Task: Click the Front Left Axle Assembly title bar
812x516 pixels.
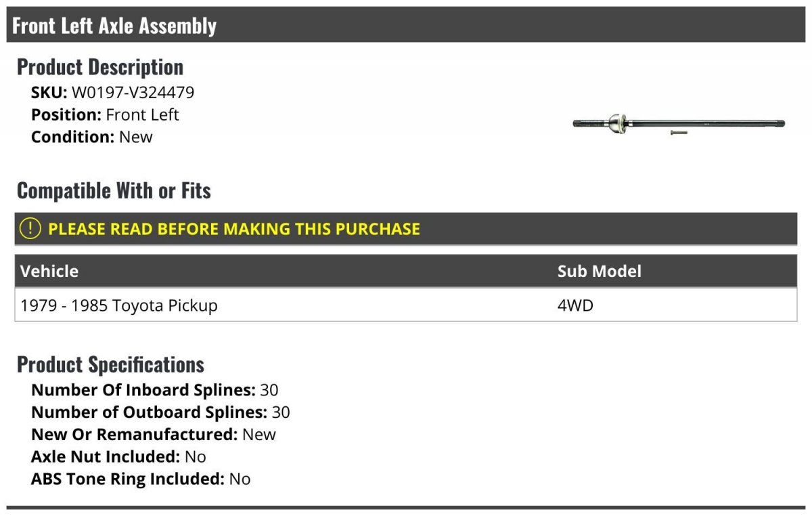Action: (x=114, y=26)
